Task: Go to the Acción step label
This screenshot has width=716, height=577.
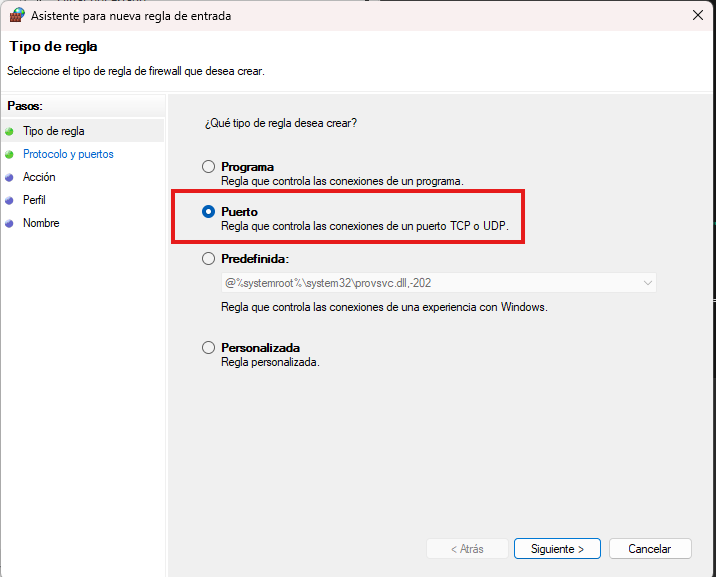Action: (x=39, y=177)
